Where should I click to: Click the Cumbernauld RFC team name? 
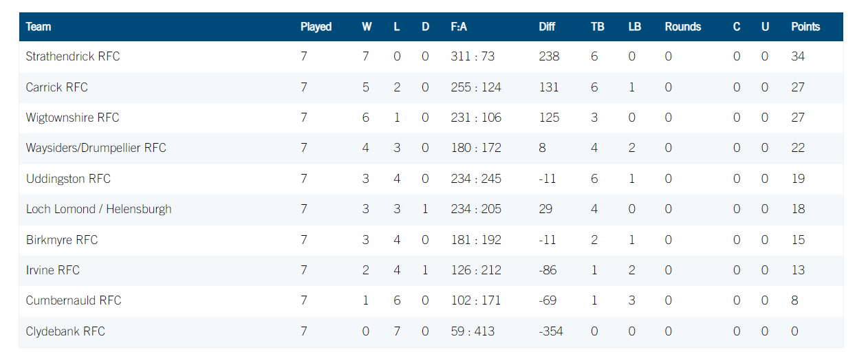click(x=74, y=300)
